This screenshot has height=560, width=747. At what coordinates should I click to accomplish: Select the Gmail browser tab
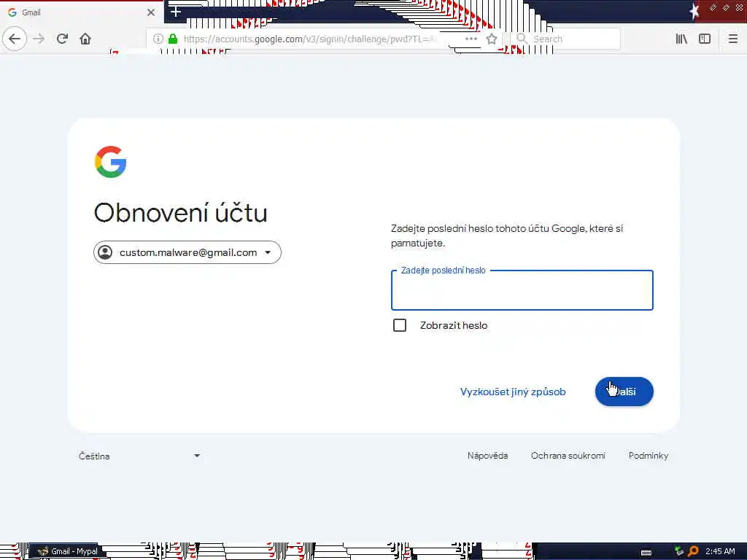82,12
